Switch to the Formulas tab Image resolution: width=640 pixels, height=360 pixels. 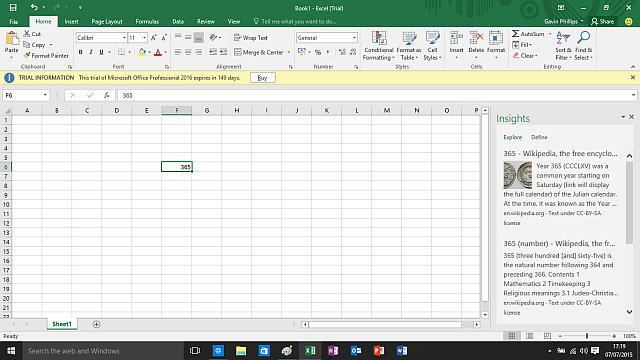tap(147, 22)
